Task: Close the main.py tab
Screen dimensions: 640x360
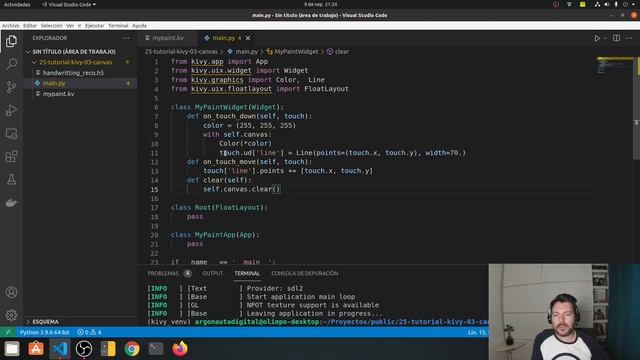Action: click(x=248, y=38)
